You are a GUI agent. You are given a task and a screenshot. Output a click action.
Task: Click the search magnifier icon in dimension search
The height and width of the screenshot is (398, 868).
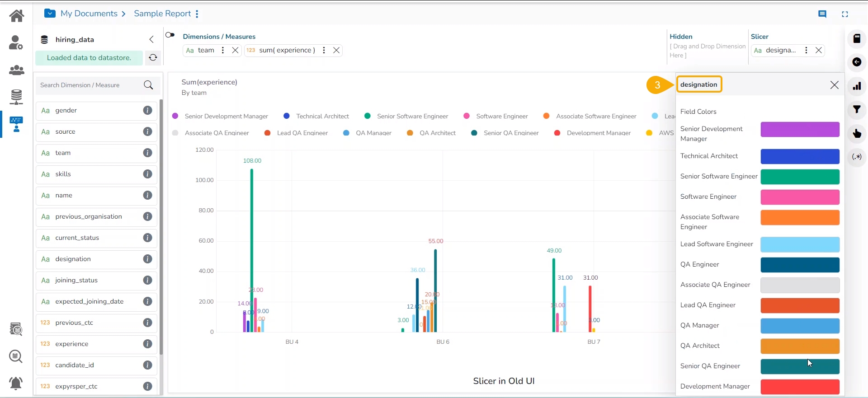pos(148,85)
